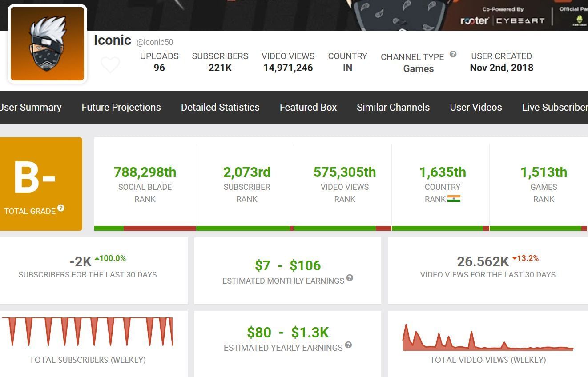Open the Live Subscriber tab
Viewport: 588px width, 377px height.
coord(554,108)
